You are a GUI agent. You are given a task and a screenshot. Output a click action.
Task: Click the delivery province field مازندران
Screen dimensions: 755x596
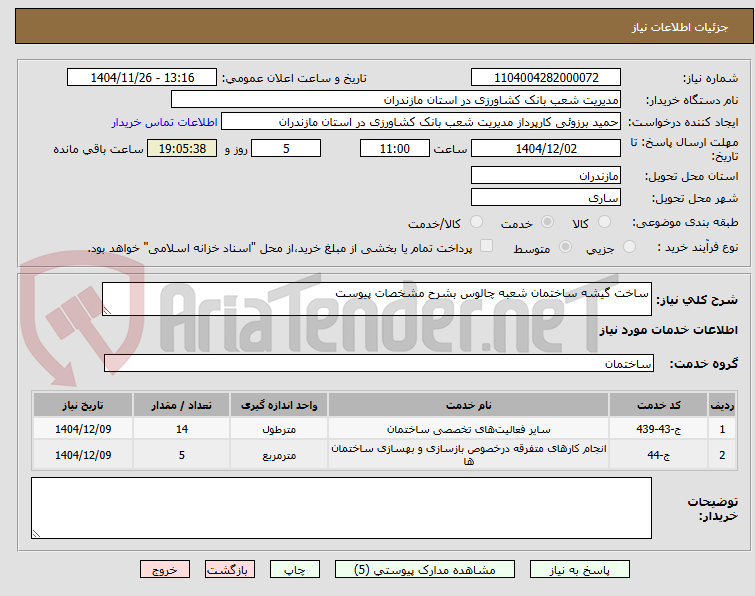coord(546,176)
